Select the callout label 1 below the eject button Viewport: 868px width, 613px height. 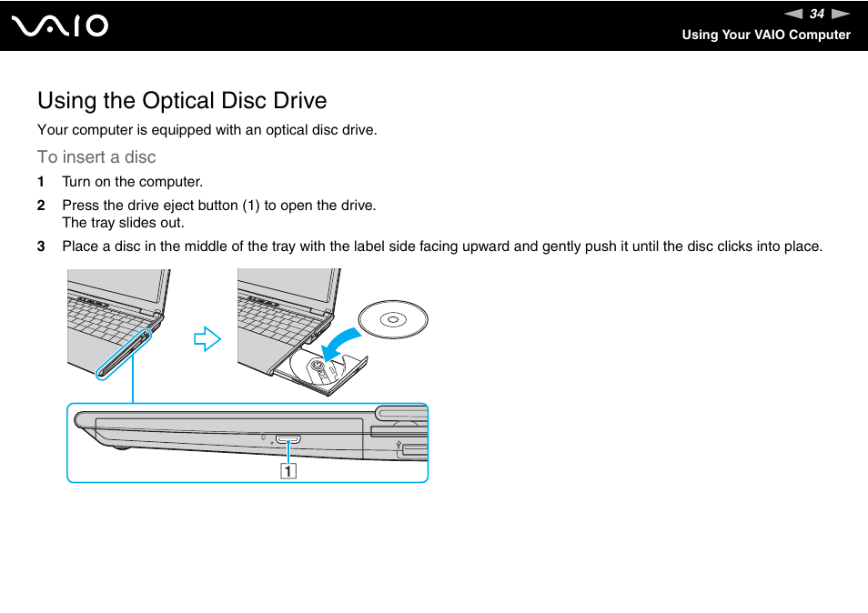(289, 470)
